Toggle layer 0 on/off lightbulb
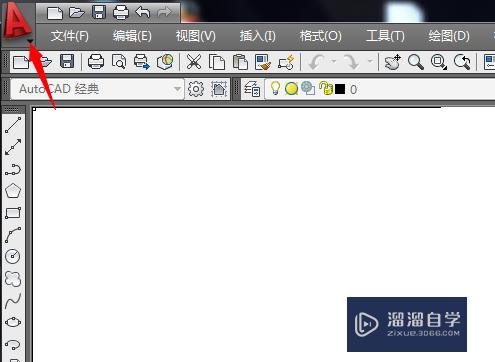The height and width of the screenshot is (362, 495). point(275,88)
